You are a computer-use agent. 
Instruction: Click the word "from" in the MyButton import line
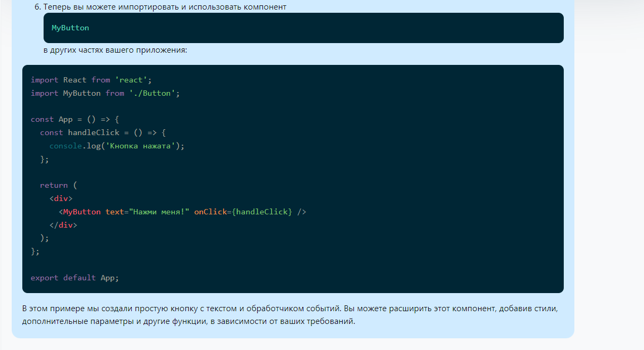(115, 93)
